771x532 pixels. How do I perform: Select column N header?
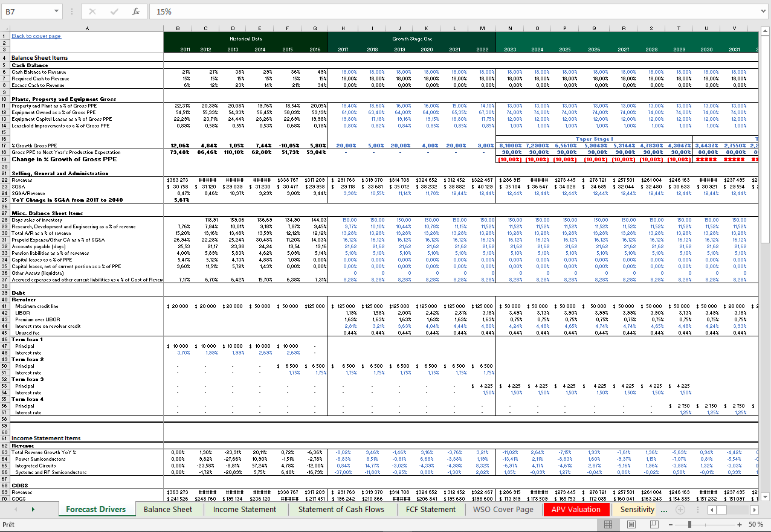[511, 28]
